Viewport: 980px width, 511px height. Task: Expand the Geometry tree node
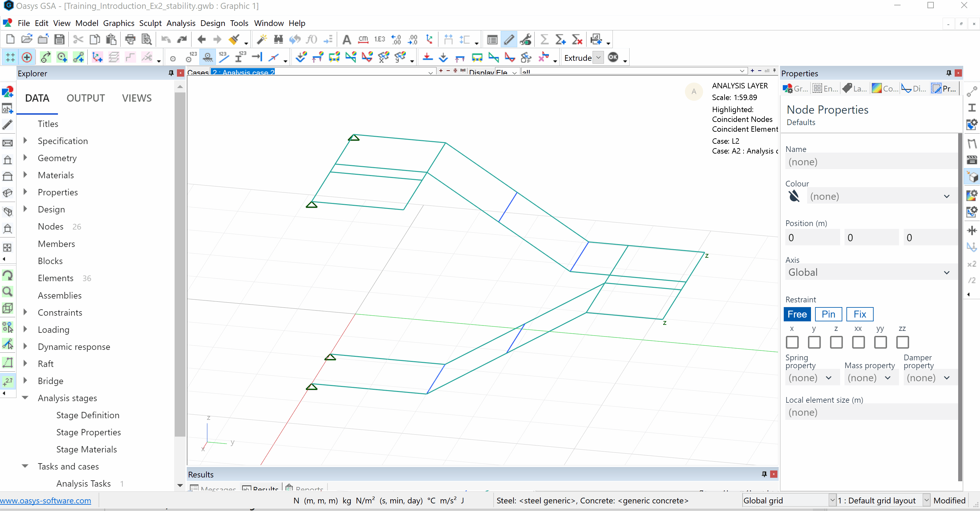coord(26,158)
